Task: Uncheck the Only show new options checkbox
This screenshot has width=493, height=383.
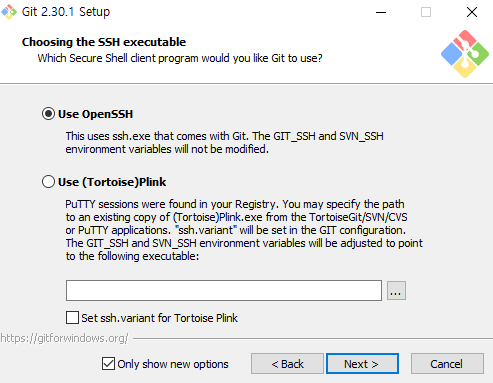Action: [x=108, y=364]
